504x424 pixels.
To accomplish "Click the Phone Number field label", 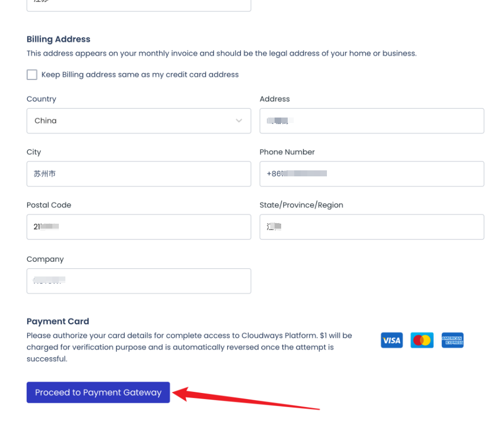I will (x=287, y=152).
